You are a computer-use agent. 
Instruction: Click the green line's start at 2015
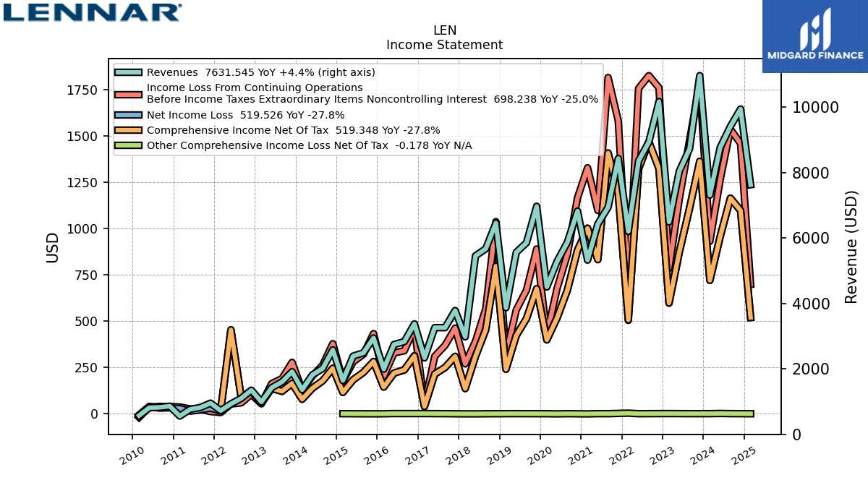coord(341,414)
